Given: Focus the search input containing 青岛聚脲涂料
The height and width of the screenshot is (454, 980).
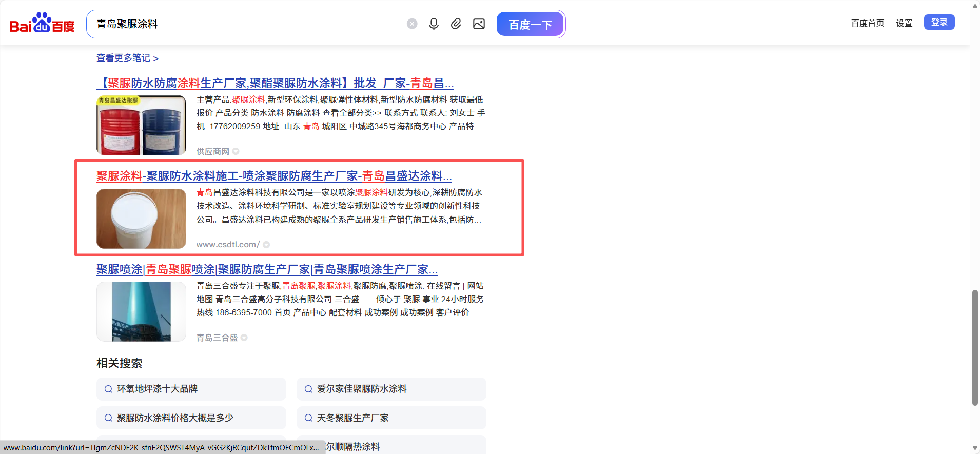Looking at the screenshot, I should point(246,24).
